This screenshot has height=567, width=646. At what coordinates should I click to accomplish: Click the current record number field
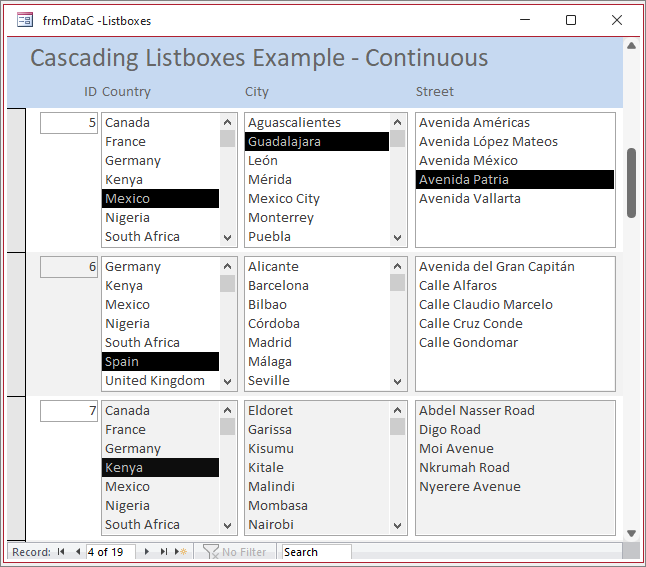110,552
